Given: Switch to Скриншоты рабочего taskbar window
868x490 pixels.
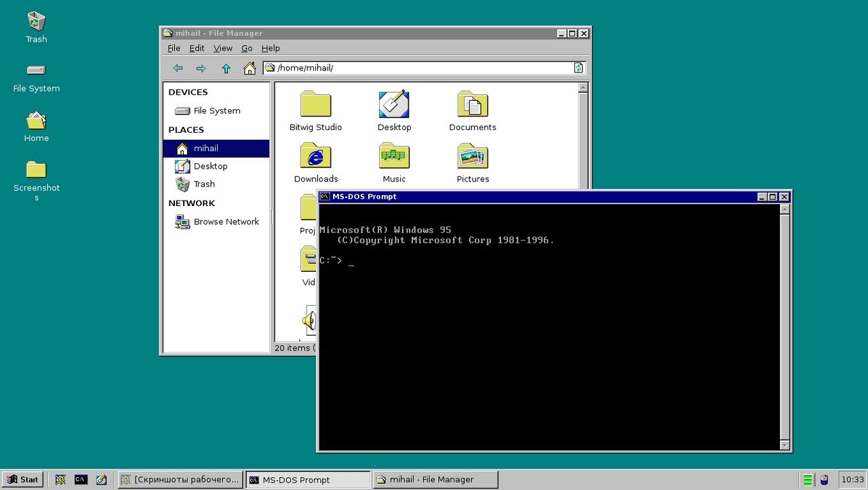Looking at the screenshot, I should (x=180, y=479).
